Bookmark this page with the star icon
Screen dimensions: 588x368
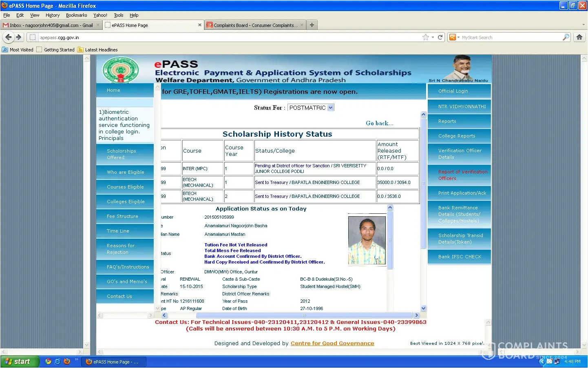tap(426, 37)
